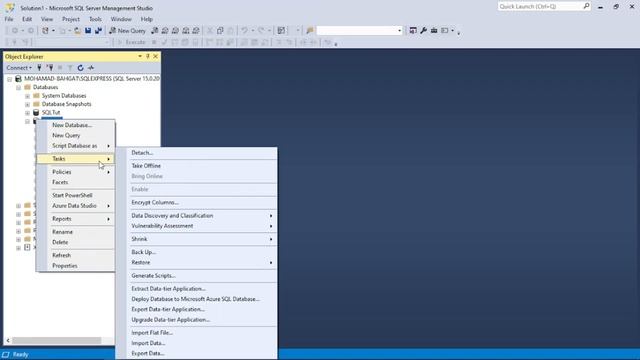Open Script Database as submenu
Viewport: 640px width, 360px height.
[x=76, y=146]
